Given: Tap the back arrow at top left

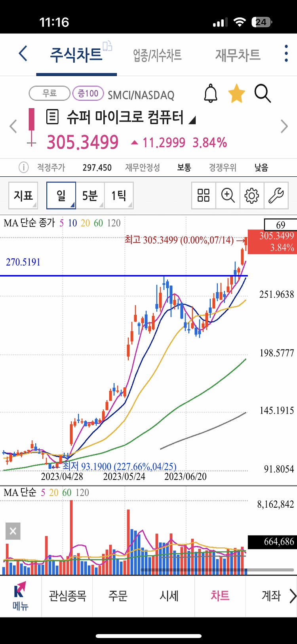Looking at the screenshot, I should click(23, 54).
